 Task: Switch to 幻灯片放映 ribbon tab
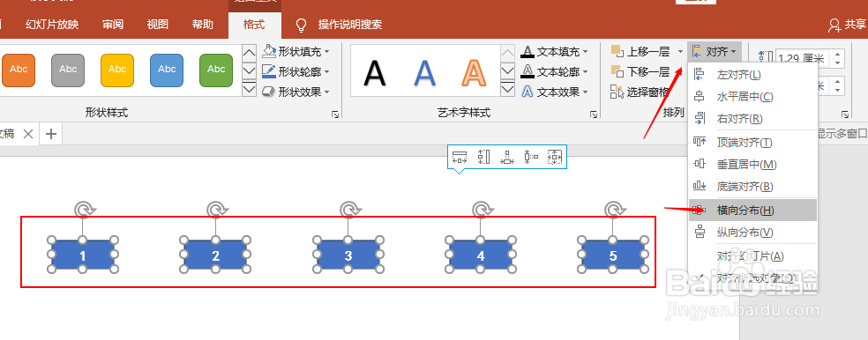tap(52, 25)
